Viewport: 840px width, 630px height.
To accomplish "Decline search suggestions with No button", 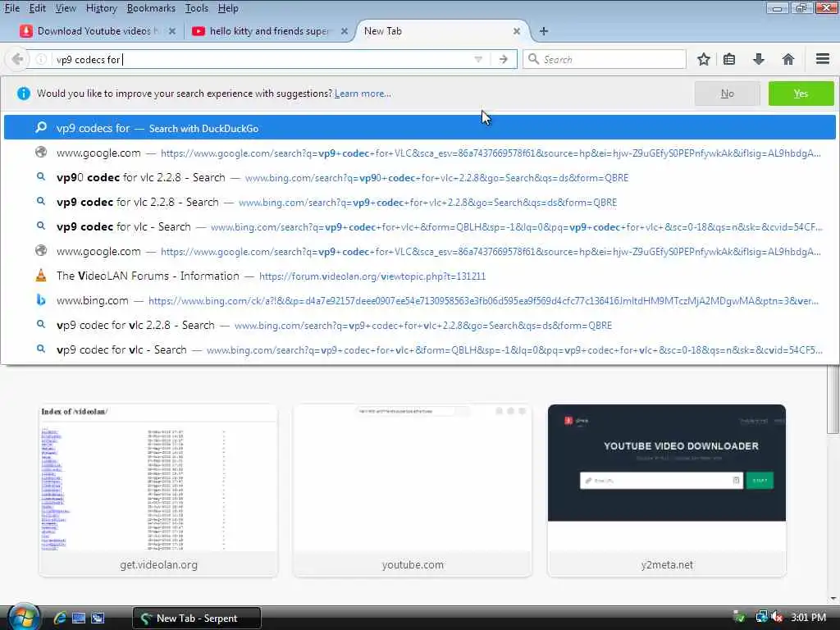I will tap(727, 94).
